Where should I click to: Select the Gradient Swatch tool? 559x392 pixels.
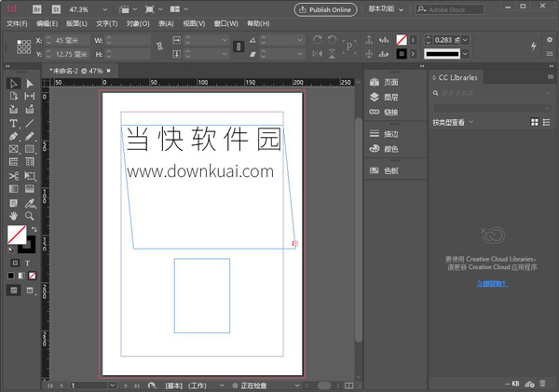[14, 188]
